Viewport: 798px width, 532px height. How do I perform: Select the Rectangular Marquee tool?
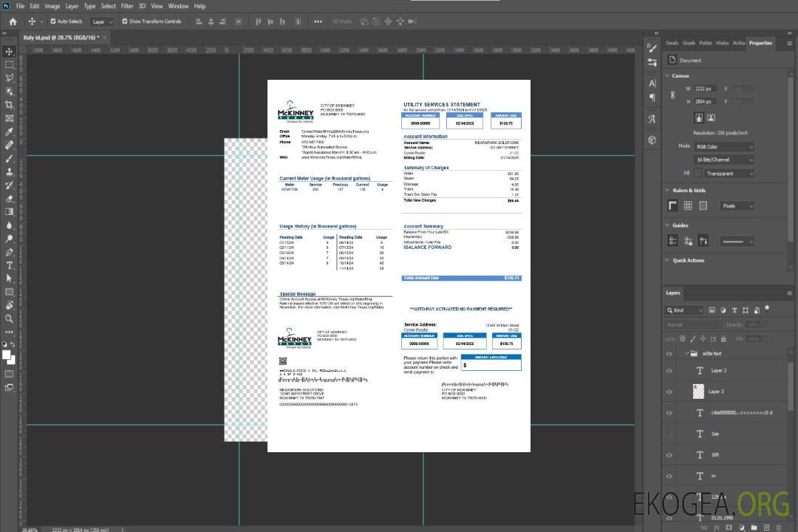[10, 64]
